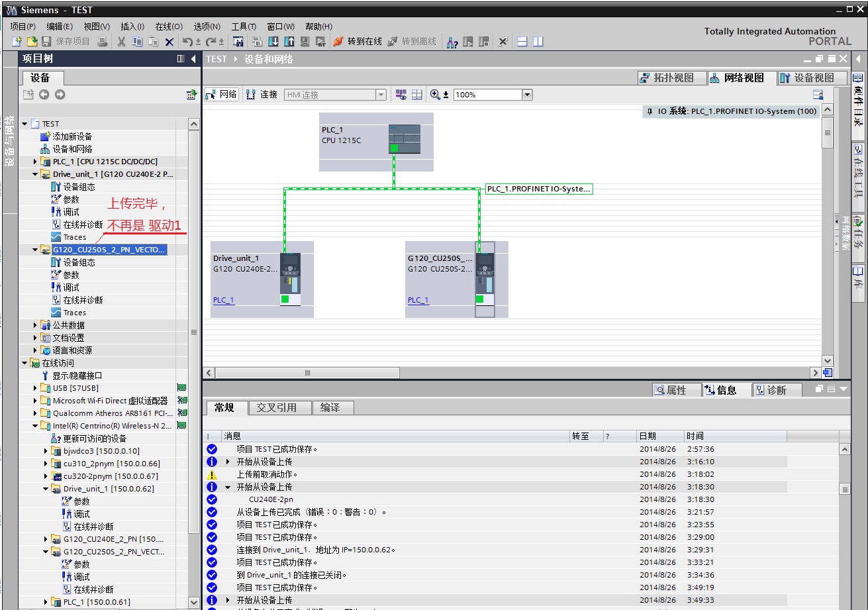
Task: Collapse the TEST project node
Action: (25, 124)
